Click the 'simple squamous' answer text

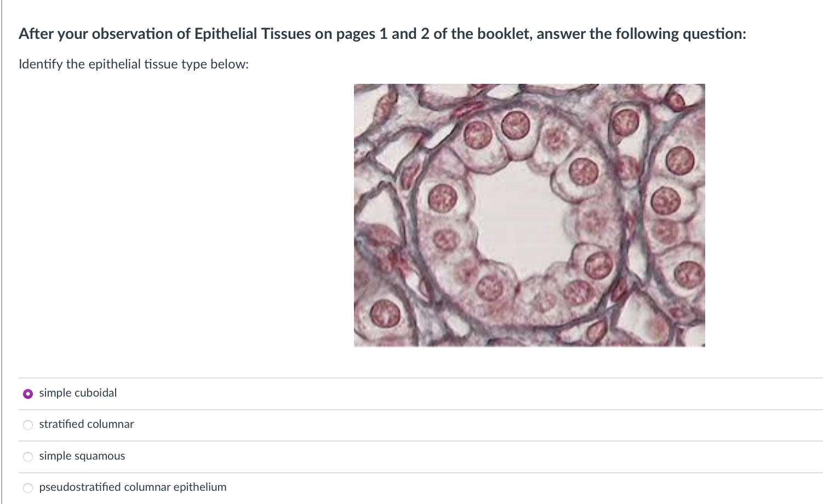(82, 456)
